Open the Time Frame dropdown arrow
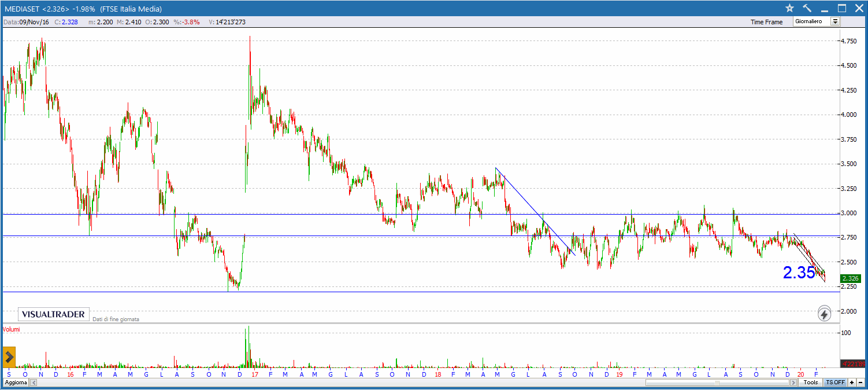 835,21
